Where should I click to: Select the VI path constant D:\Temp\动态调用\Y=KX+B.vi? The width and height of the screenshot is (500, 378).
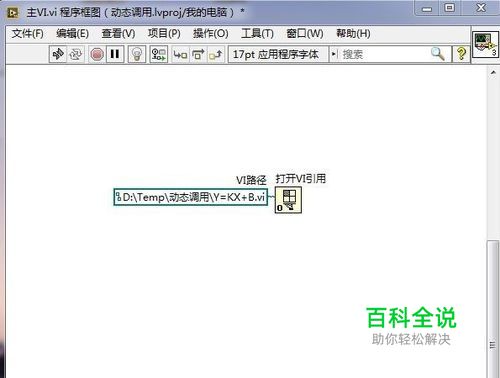191,197
